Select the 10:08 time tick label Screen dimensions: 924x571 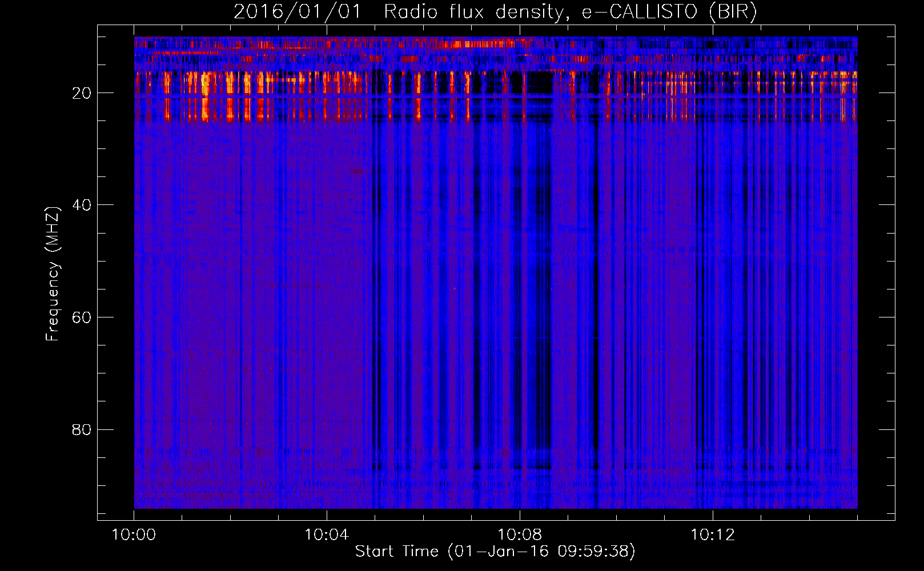520,535
